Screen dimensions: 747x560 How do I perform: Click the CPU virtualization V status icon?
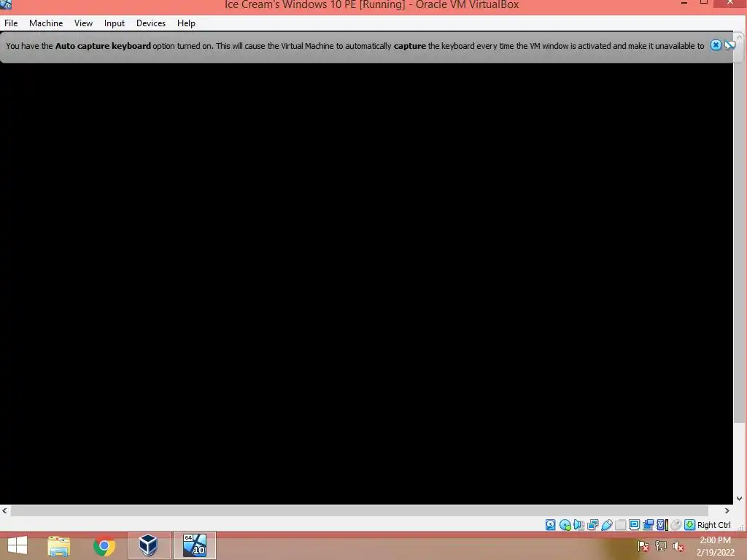tap(662, 525)
